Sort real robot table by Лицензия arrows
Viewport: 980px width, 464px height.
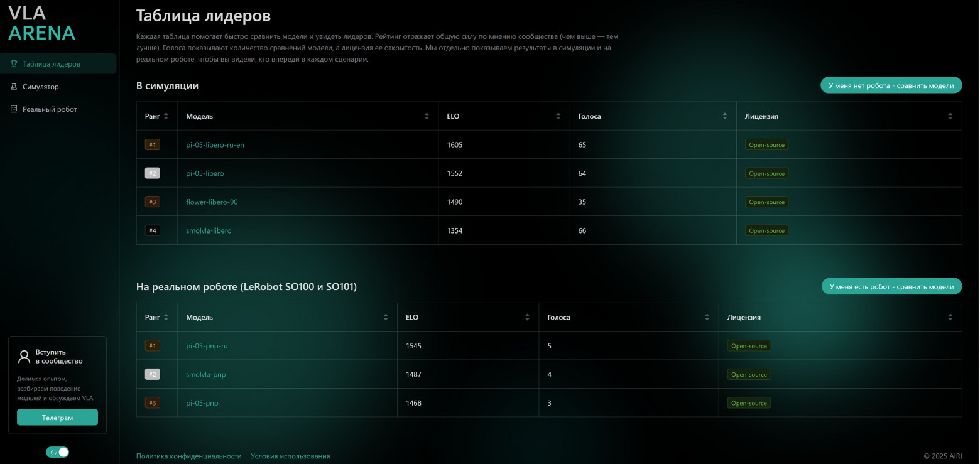point(950,318)
